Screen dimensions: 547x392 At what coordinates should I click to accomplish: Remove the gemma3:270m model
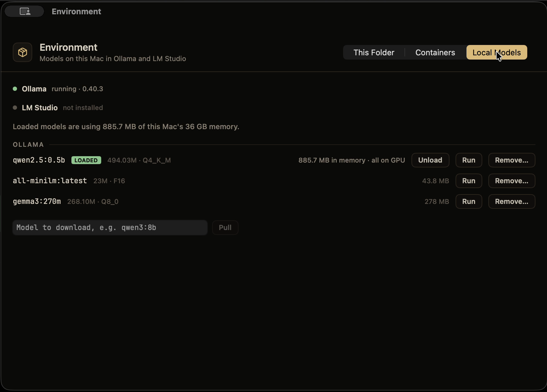[x=511, y=201]
